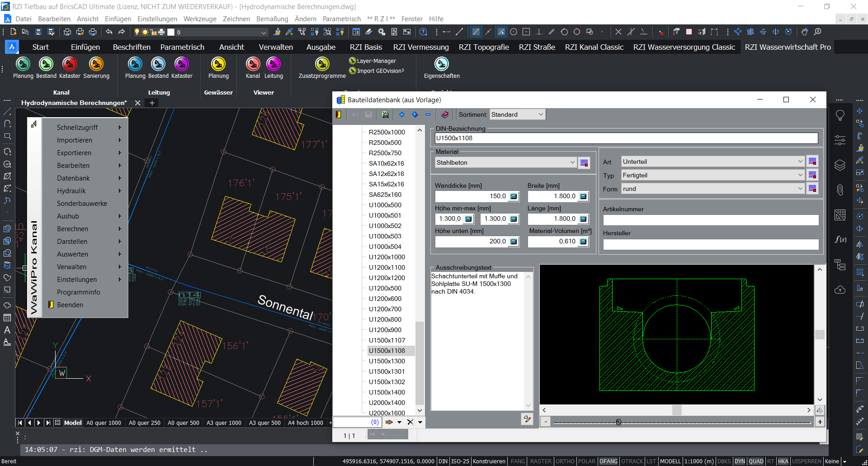
Task: Open Material Stahlbeton dropdown
Action: (x=505, y=162)
